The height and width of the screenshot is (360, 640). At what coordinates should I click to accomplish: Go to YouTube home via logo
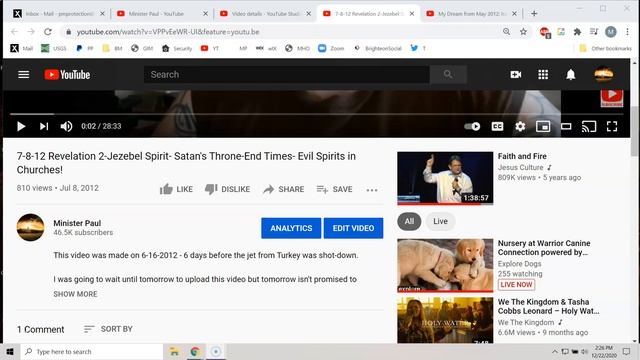pos(67,75)
